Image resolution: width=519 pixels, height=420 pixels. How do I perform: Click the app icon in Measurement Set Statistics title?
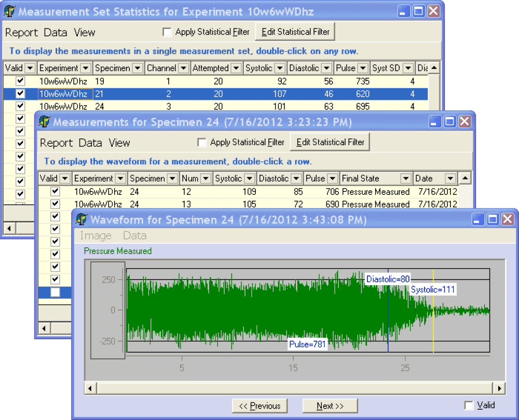(x=9, y=11)
